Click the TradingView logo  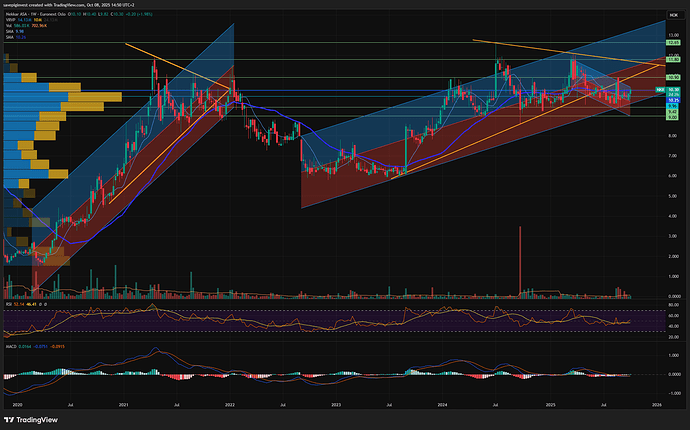[x=28, y=420]
